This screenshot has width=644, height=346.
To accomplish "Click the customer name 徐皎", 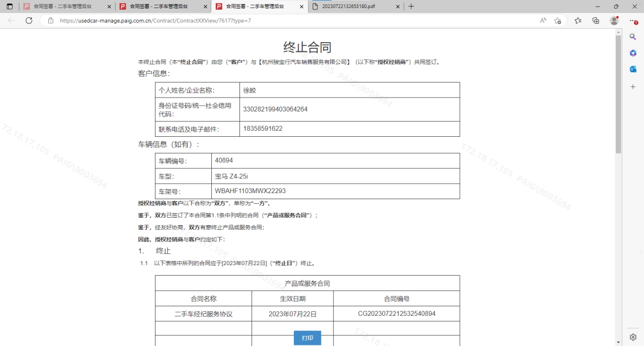I will pyautogui.click(x=250, y=90).
